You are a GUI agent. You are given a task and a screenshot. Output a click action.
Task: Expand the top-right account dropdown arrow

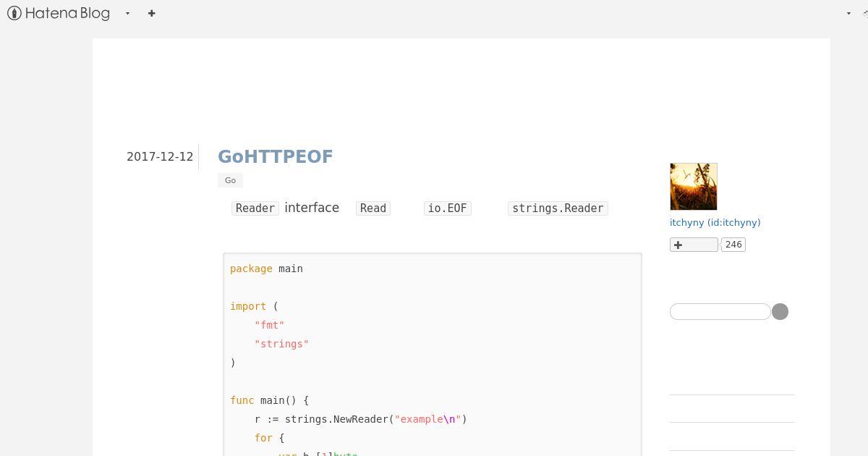pyautogui.click(x=848, y=13)
